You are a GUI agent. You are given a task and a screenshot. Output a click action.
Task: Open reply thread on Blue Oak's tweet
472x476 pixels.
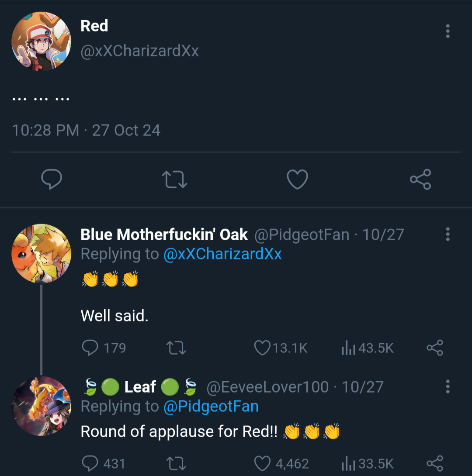pyautogui.click(x=90, y=348)
